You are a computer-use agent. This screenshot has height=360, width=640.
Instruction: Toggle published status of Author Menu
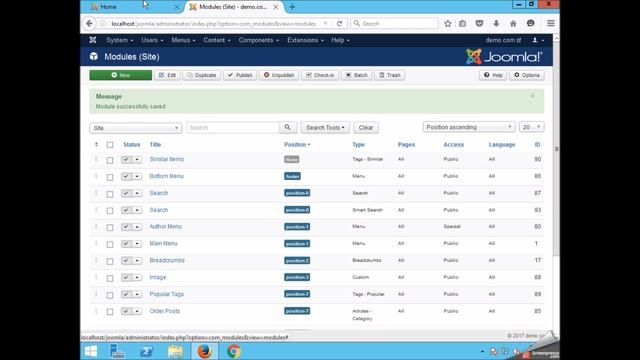point(126,227)
